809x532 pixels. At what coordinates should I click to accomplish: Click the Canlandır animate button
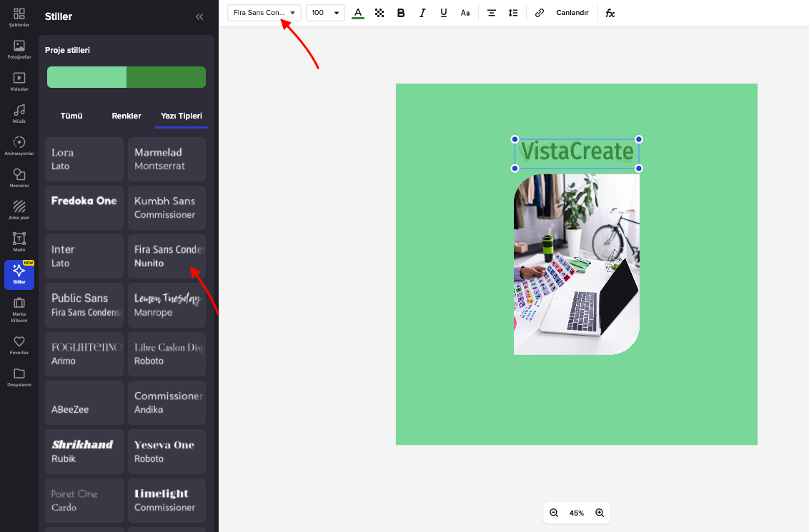pos(572,13)
